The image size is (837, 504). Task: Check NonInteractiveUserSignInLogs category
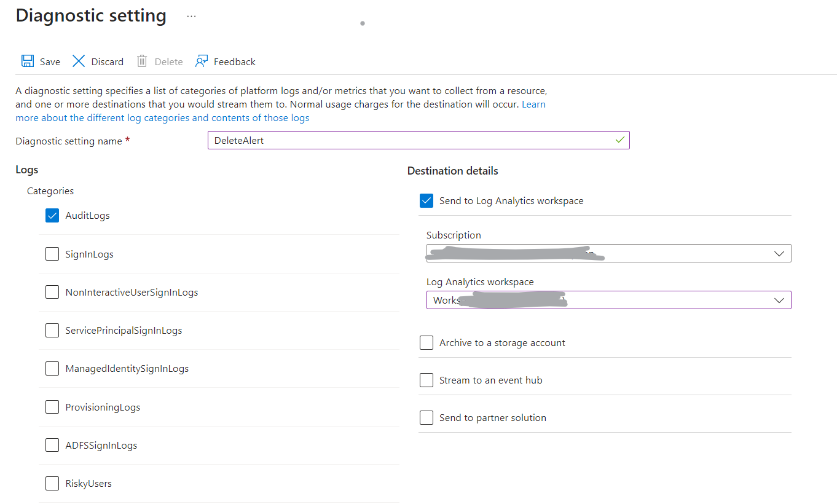(52, 292)
